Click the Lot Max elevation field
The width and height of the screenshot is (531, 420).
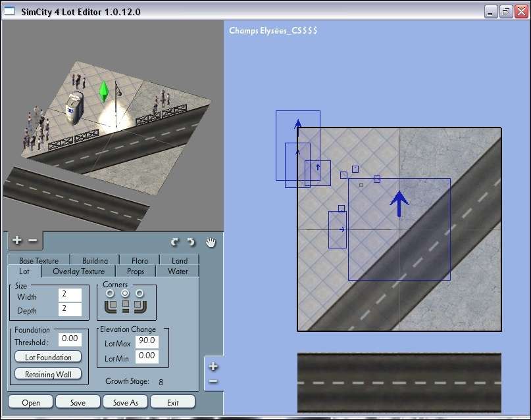pyautogui.click(x=147, y=342)
